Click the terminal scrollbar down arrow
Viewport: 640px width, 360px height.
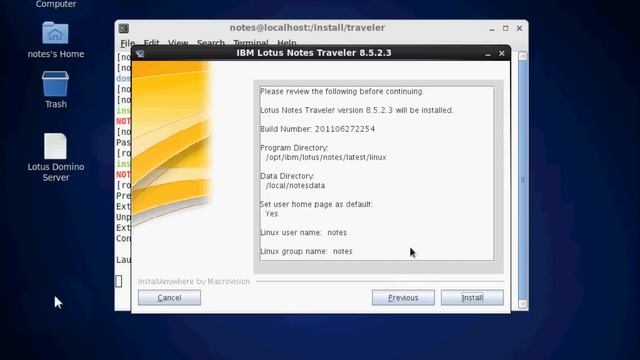click(x=523, y=304)
